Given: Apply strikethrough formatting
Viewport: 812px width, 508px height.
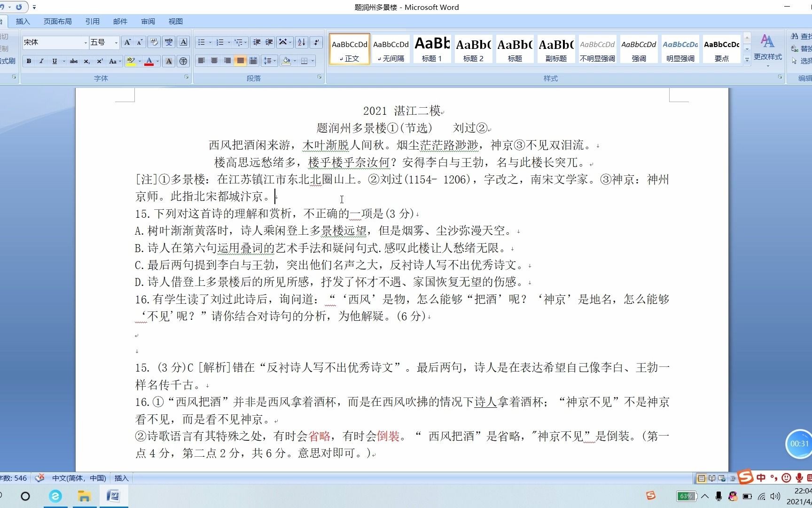Looking at the screenshot, I should 74,61.
